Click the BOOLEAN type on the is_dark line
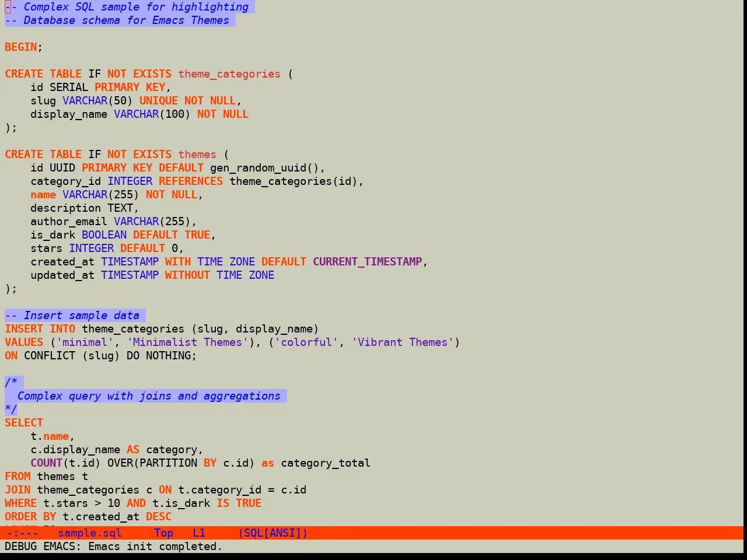 [104, 235]
